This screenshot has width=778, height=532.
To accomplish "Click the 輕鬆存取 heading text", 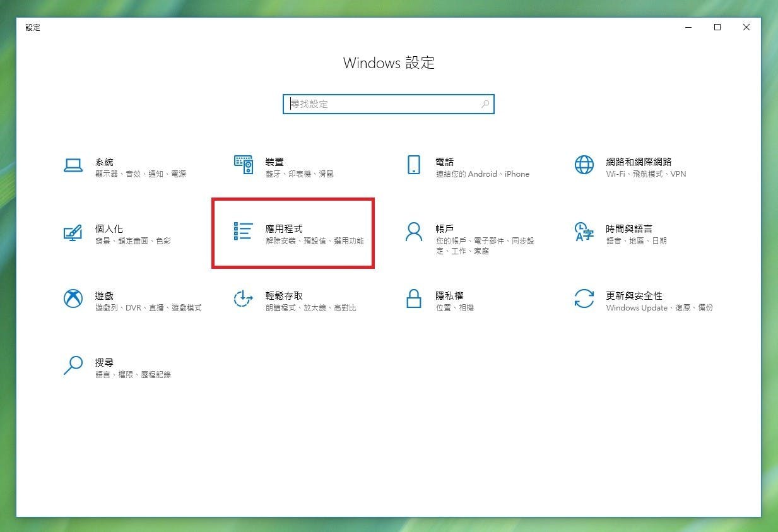I will pos(284,296).
